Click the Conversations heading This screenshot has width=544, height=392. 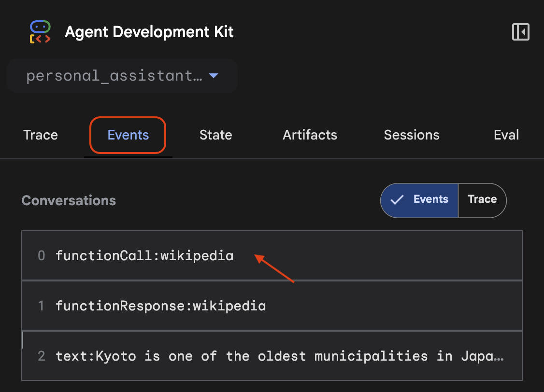pyautogui.click(x=69, y=200)
